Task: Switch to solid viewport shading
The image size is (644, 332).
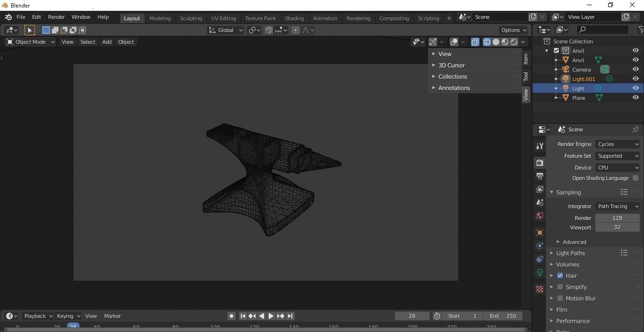Action: click(496, 42)
